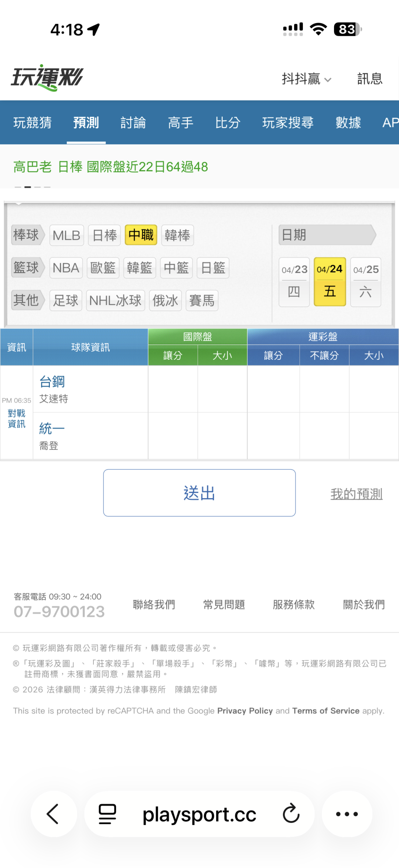Viewport: 399px width, 868px height.
Task: Choose the 日籃 league filter
Action: [x=213, y=268]
